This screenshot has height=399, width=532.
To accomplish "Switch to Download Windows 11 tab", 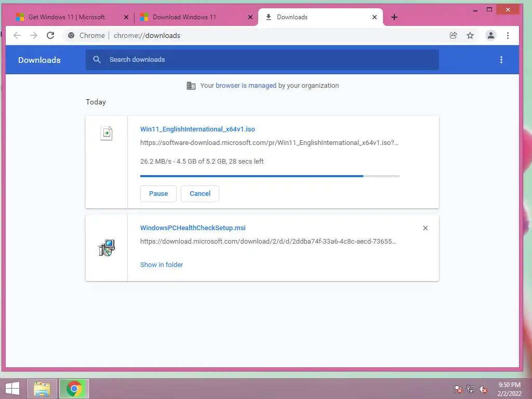I will click(x=184, y=17).
